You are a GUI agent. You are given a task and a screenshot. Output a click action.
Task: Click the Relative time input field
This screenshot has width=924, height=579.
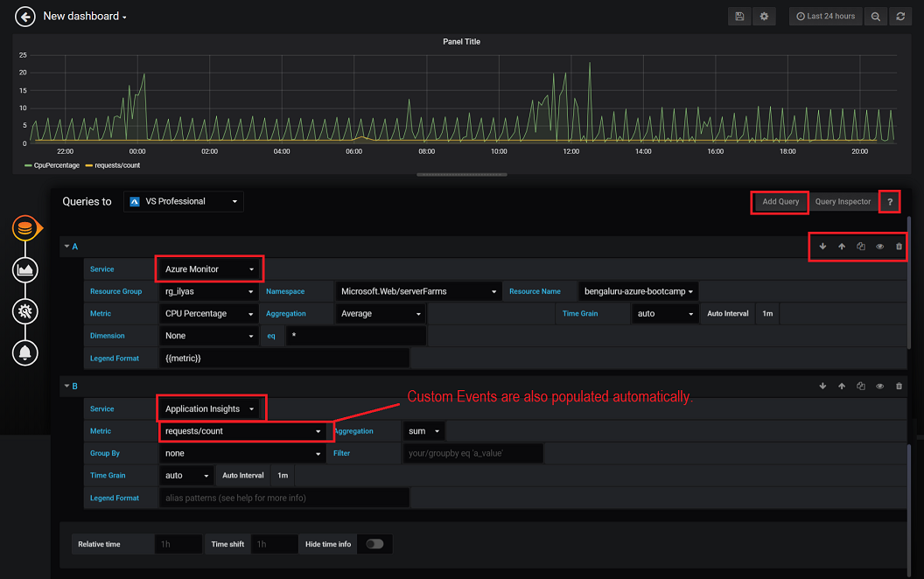tap(178, 544)
